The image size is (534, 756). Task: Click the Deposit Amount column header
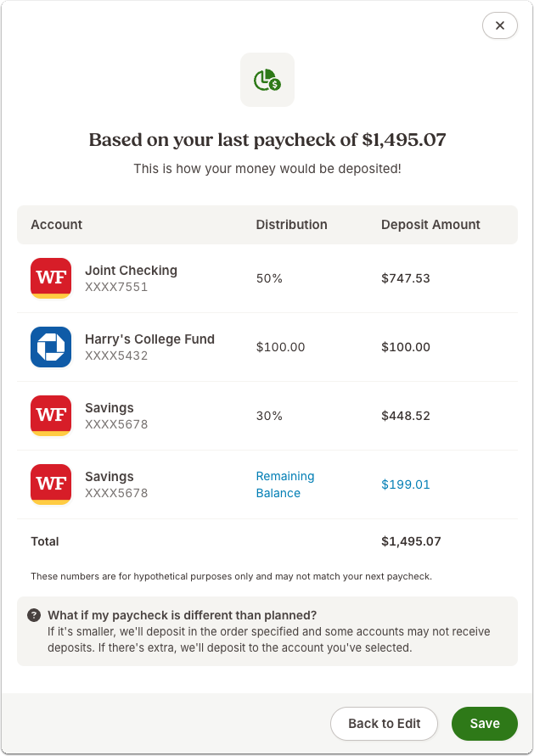click(430, 225)
